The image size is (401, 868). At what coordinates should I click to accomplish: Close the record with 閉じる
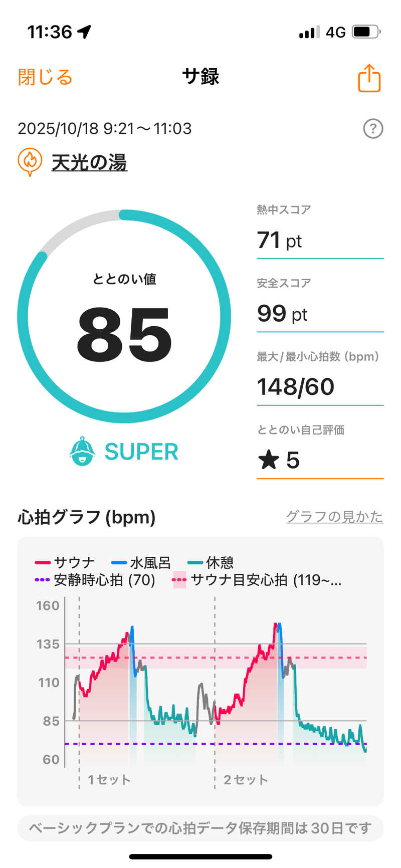pos(45,77)
